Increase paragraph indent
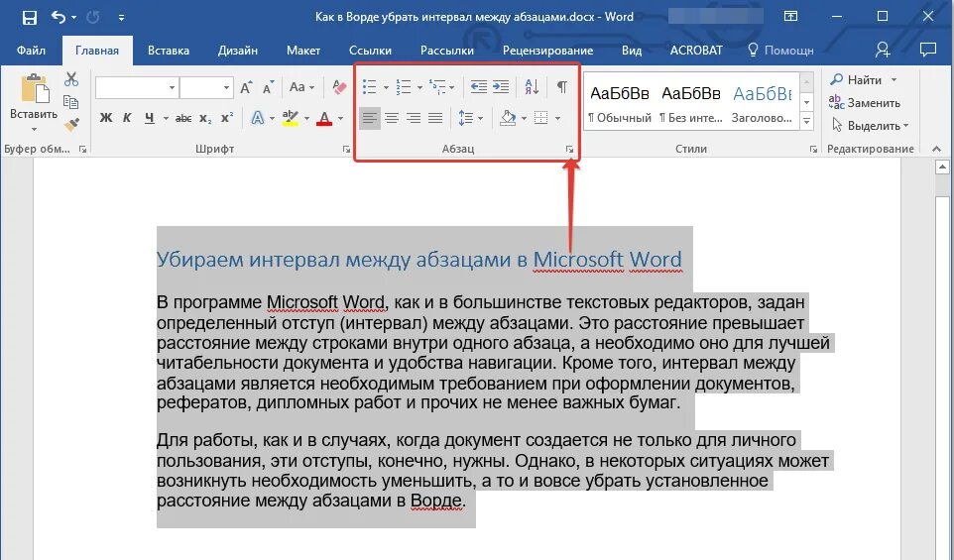This screenshot has height=560, width=954. pos(501,87)
